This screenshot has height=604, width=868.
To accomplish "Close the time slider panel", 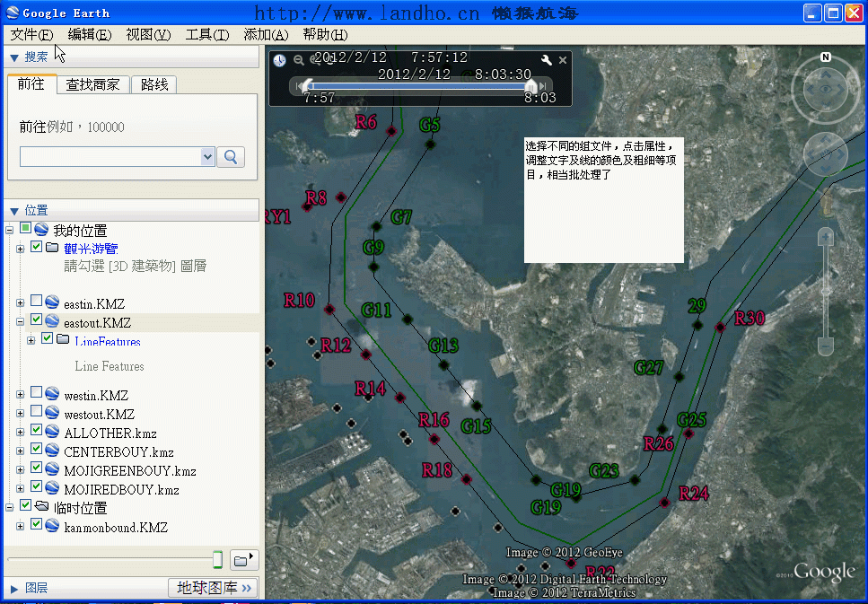I will tap(563, 60).
